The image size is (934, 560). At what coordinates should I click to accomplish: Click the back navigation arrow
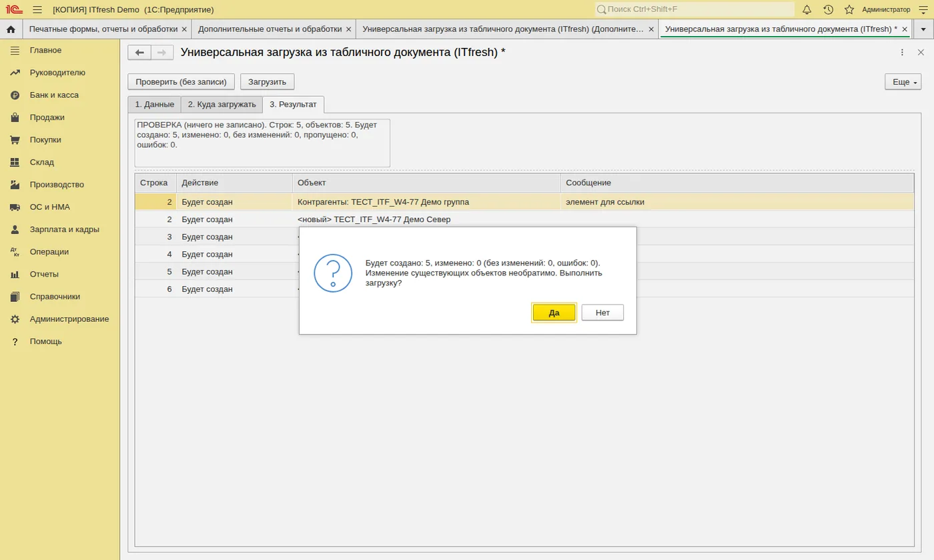(x=139, y=53)
